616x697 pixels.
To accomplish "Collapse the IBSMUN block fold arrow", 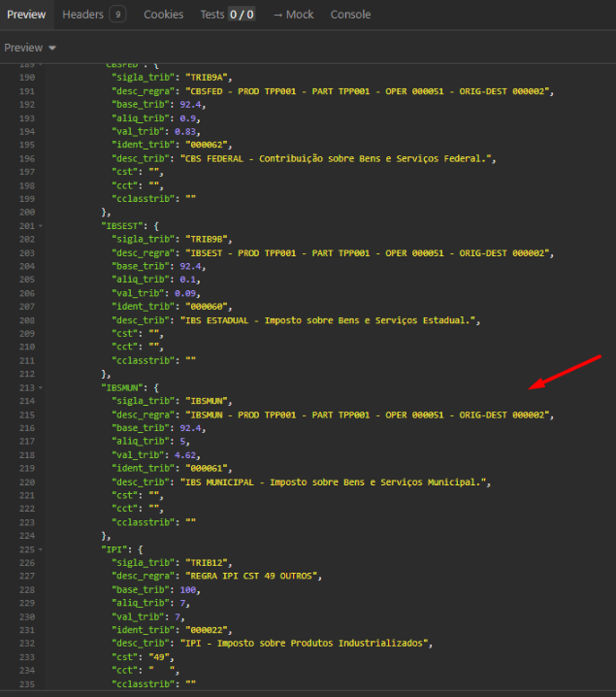I will click(x=40, y=386).
